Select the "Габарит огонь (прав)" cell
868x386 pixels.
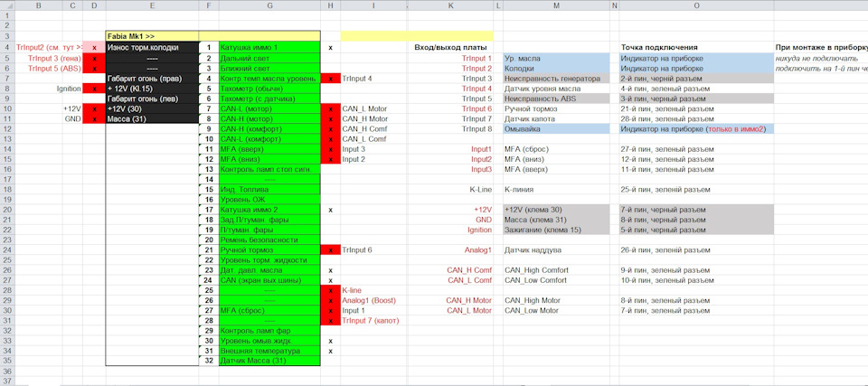(152, 79)
